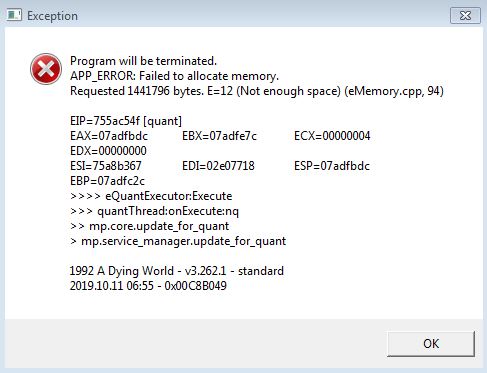Click the EAX=07adfbdc register value
The width and height of the screenshot is (487, 373).
109,136
